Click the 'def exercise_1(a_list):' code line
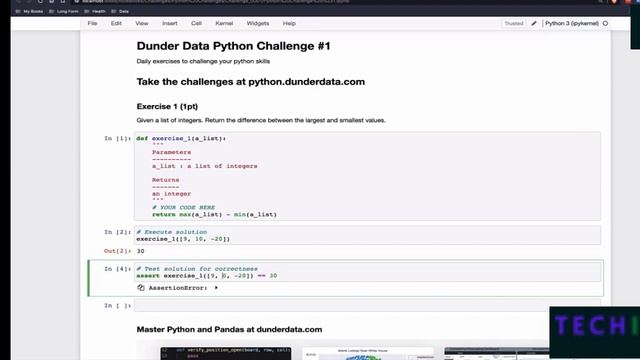The height and width of the screenshot is (360, 640). point(181,138)
